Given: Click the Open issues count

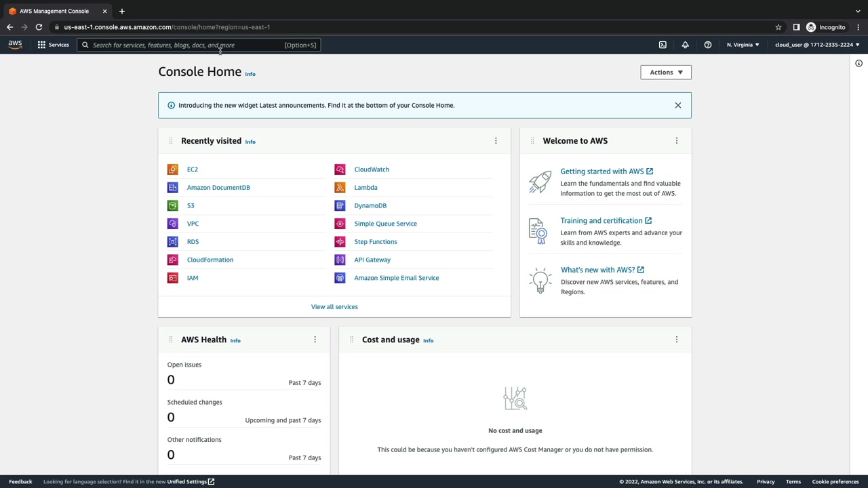Looking at the screenshot, I should 171,380.
